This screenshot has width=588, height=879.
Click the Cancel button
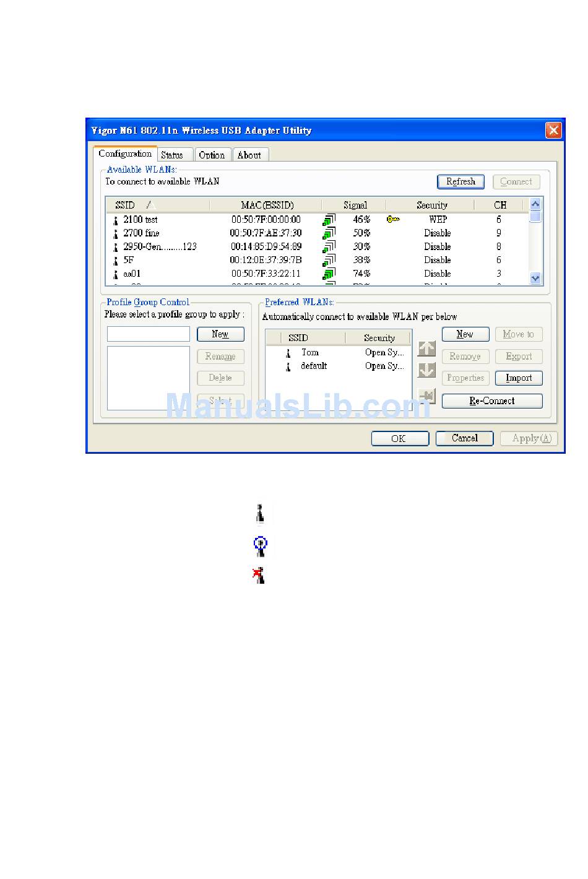pos(464,438)
